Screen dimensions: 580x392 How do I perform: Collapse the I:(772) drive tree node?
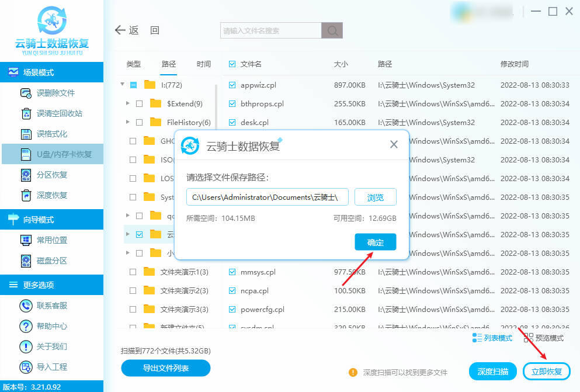(123, 84)
